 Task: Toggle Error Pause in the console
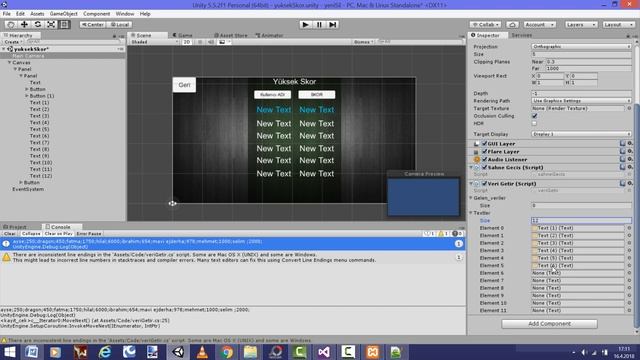(89, 234)
